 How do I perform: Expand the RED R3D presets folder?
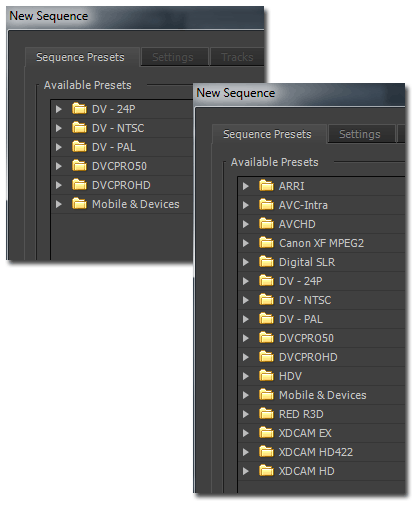[x=246, y=414]
